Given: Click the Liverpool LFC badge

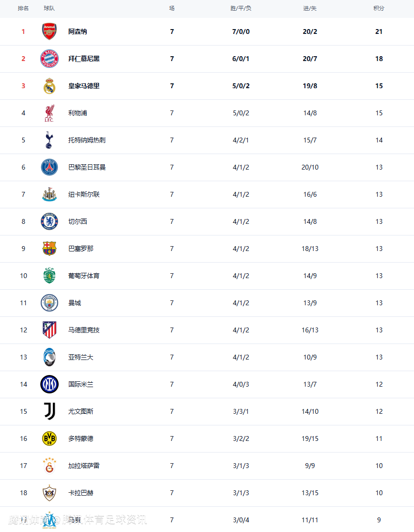Looking at the screenshot, I should tap(49, 113).
